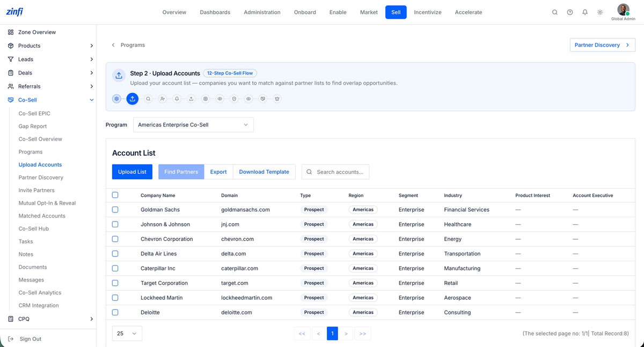Open the Administration top menu
The image size is (644, 347).
(262, 12)
